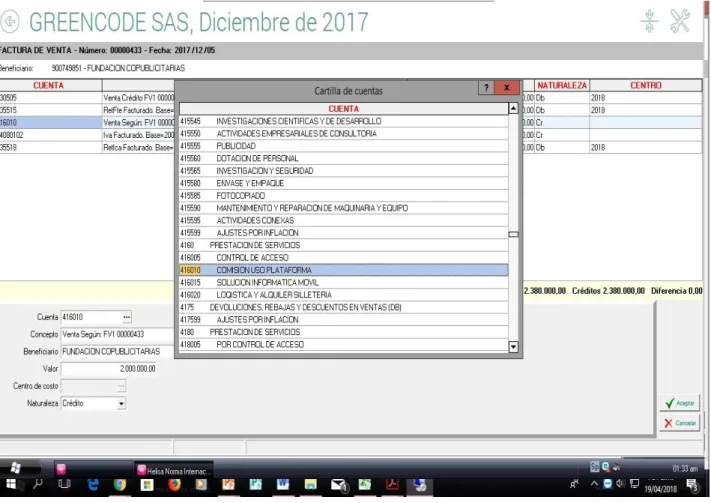Open the Mail app on taskbar
The height and width of the screenshot is (503, 711).
tap(339, 485)
